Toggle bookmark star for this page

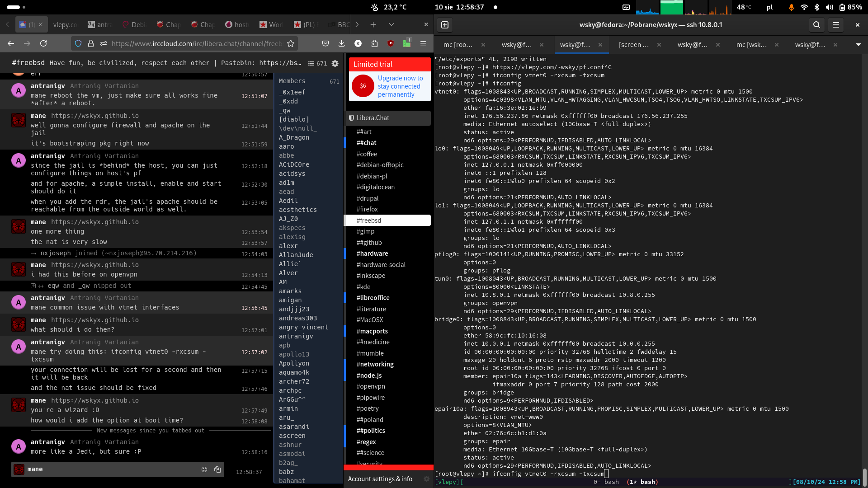(x=291, y=43)
